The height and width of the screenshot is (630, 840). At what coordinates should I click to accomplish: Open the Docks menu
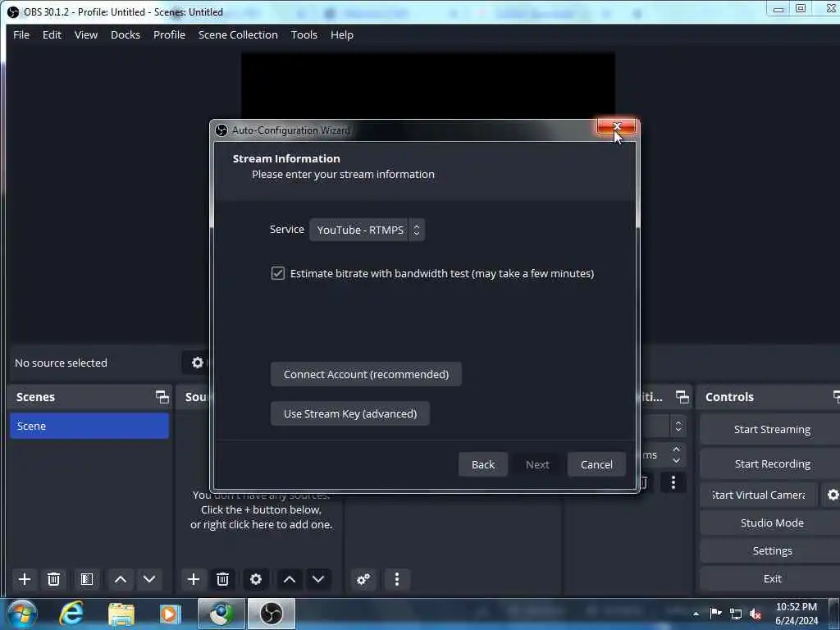point(126,34)
